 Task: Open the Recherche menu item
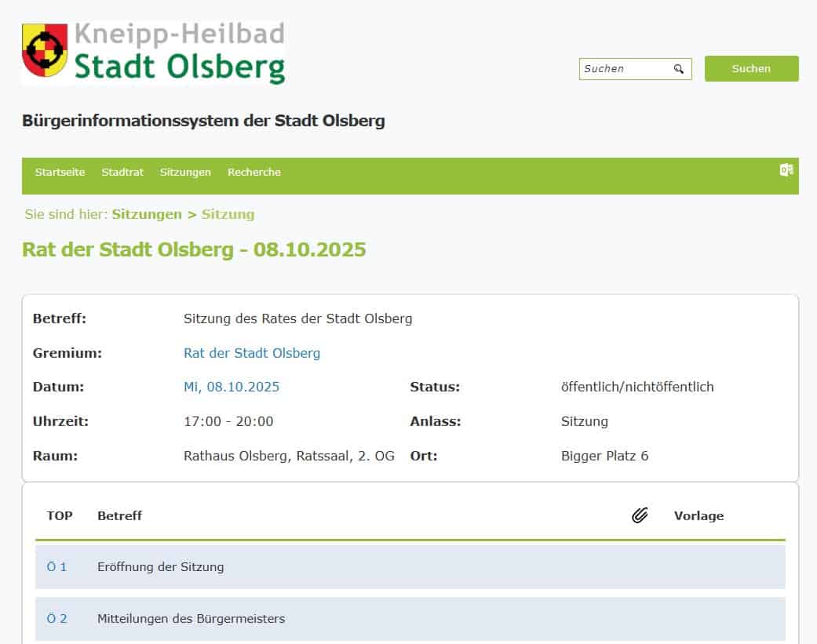(253, 173)
